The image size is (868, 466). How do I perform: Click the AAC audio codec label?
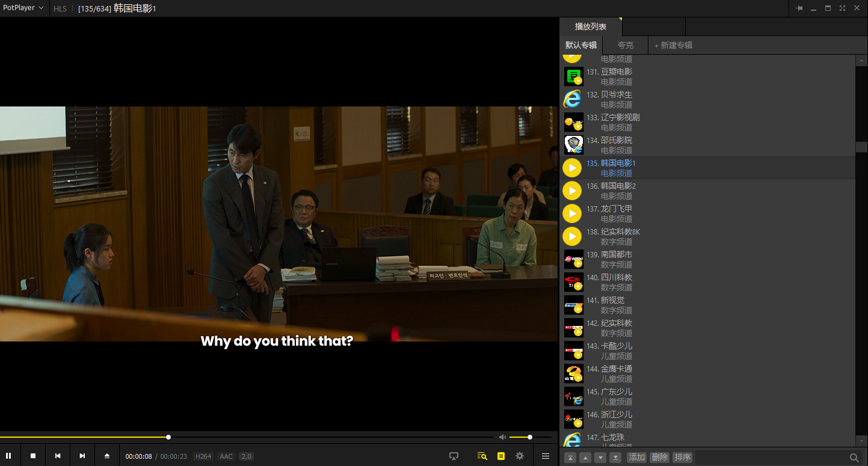pyautogui.click(x=226, y=456)
